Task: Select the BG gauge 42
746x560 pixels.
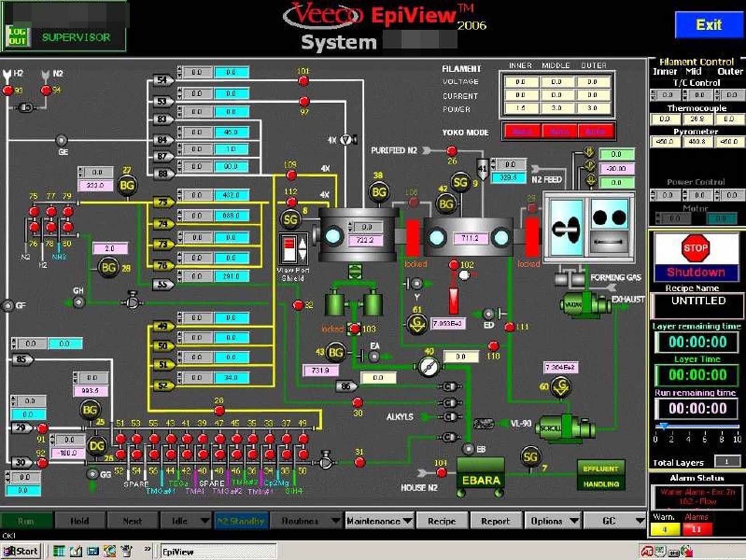Action: tap(446, 204)
